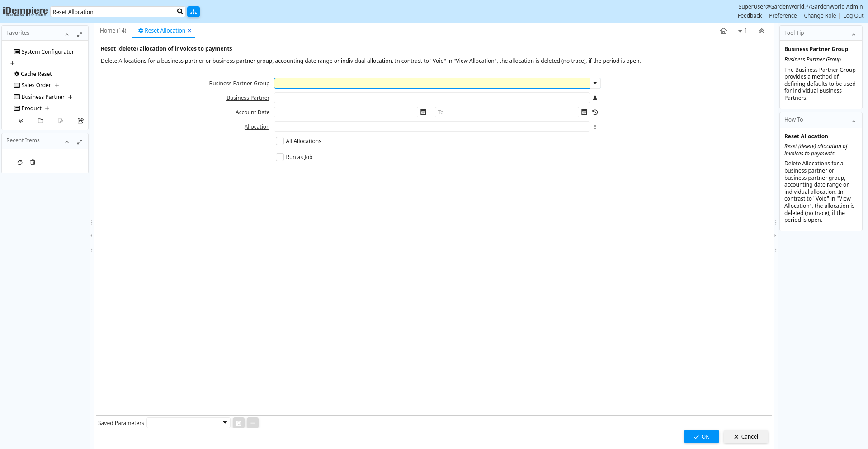
Task: Open the menu tree icon button
Action: (193, 12)
